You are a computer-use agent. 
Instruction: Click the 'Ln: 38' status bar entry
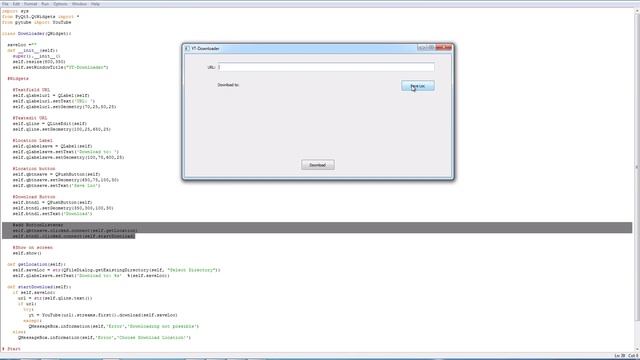pos(620,356)
